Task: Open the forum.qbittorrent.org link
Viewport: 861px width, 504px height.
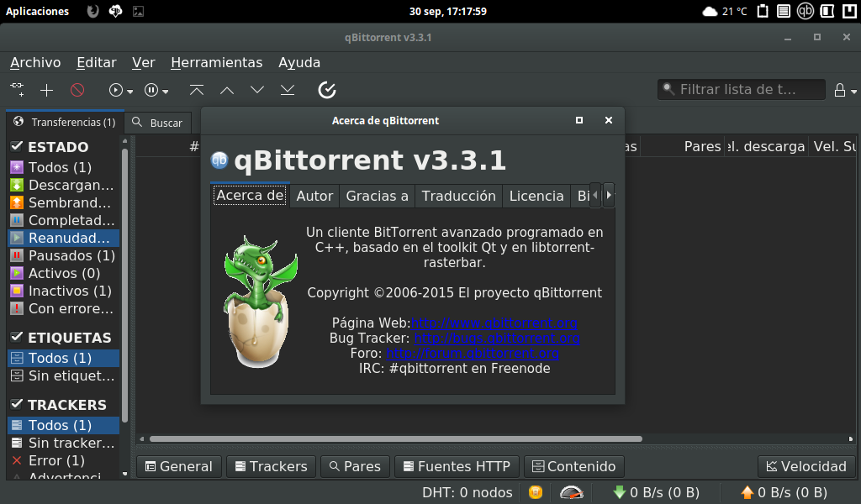Action: [x=473, y=354]
